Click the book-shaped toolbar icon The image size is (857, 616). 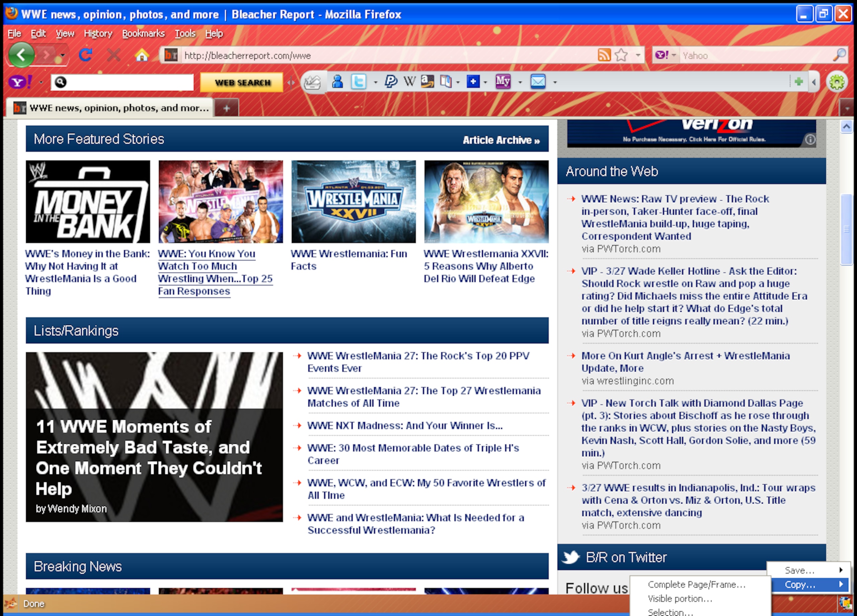point(446,82)
